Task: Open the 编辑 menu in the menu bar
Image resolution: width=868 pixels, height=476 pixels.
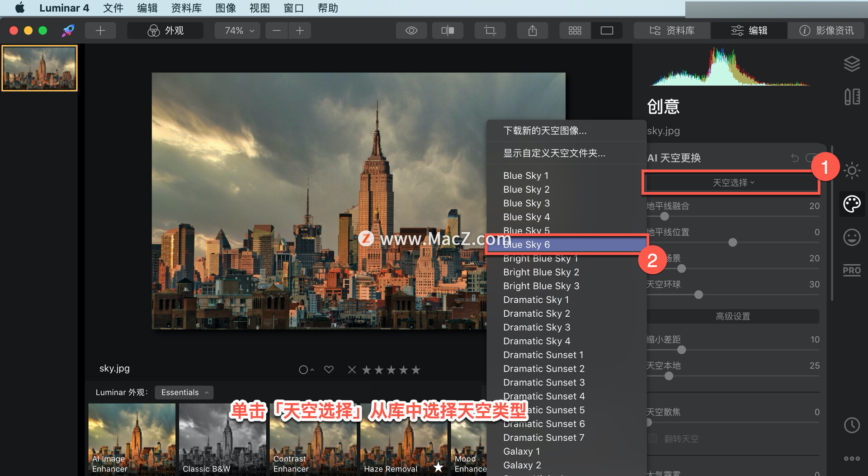Action: pyautogui.click(x=147, y=8)
